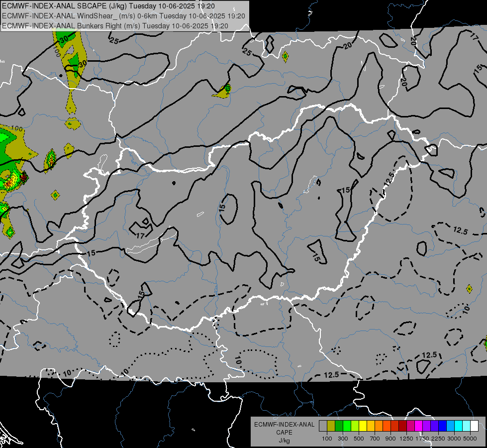Viewport: 487px width, 448px height.
Task: Click the legend value 1750
Action: tap(422, 439)
